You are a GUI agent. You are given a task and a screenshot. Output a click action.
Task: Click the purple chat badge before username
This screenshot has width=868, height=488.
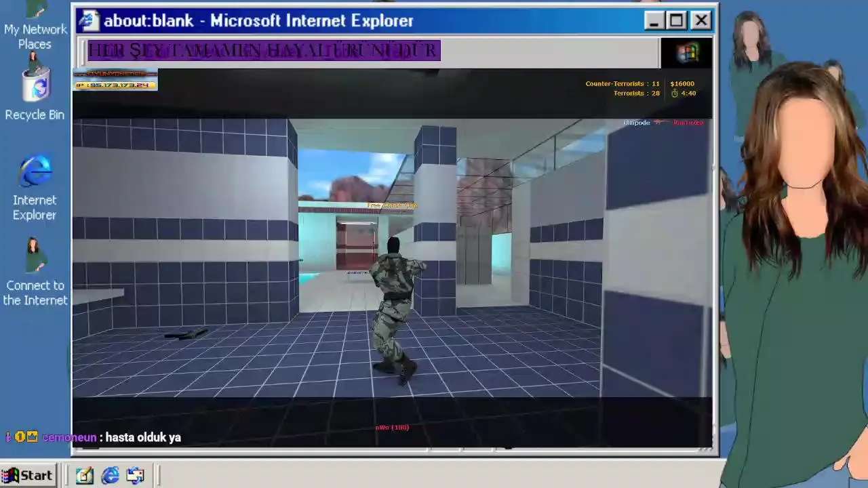(x=8, y=437)
